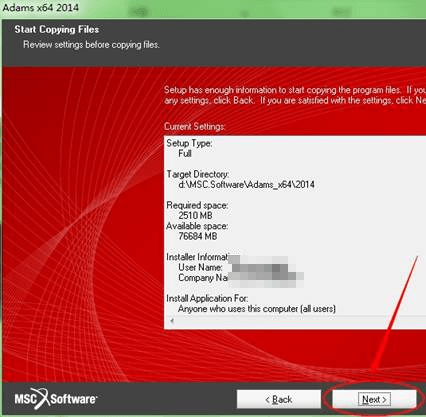Select the 'Available space:' line

click(x=197, y=226)
